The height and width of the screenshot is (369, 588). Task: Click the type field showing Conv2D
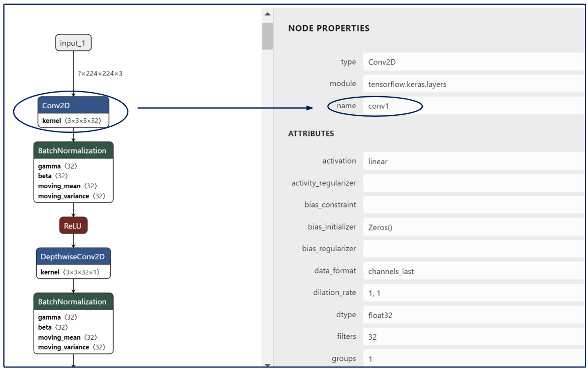coord(473,62)
